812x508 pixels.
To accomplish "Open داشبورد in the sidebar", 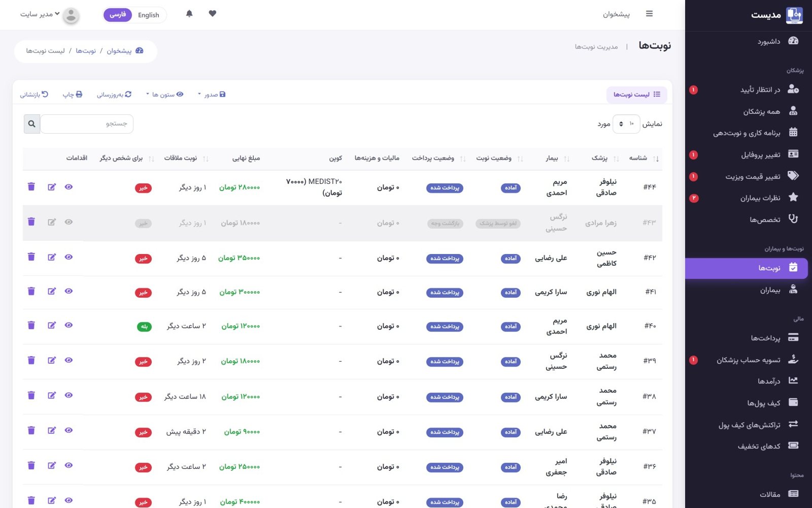I will [778, 41].
